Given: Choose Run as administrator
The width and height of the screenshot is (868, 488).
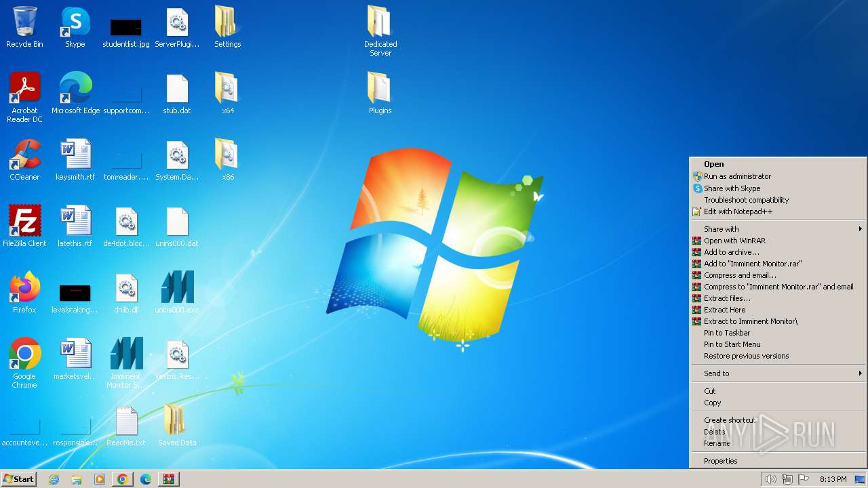Looking at the screenshot, I should pos(778,176).
